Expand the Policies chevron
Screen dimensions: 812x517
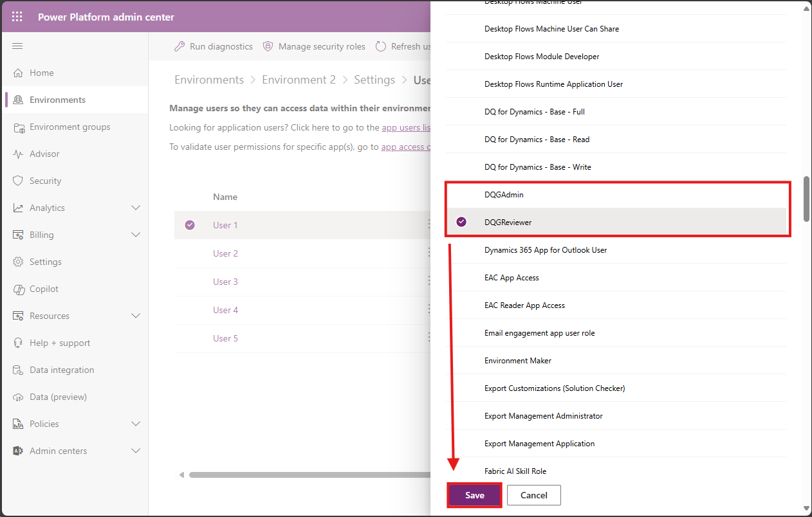136,424
